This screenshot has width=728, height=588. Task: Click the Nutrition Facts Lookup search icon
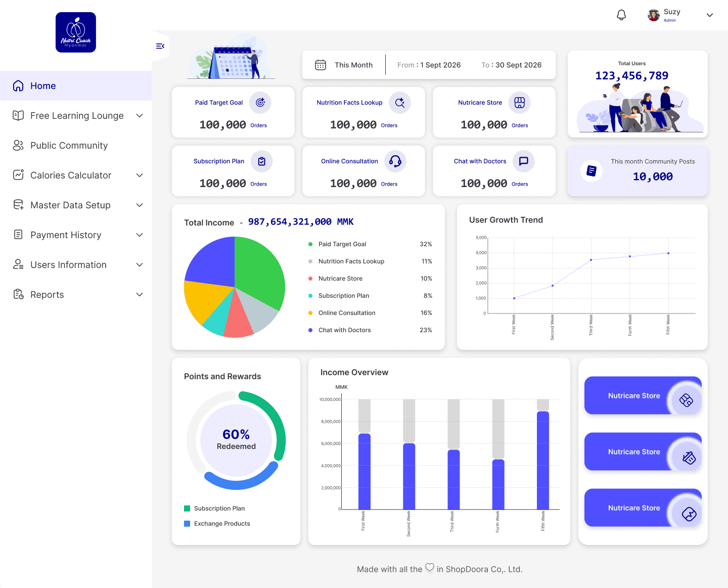(400, 103)
